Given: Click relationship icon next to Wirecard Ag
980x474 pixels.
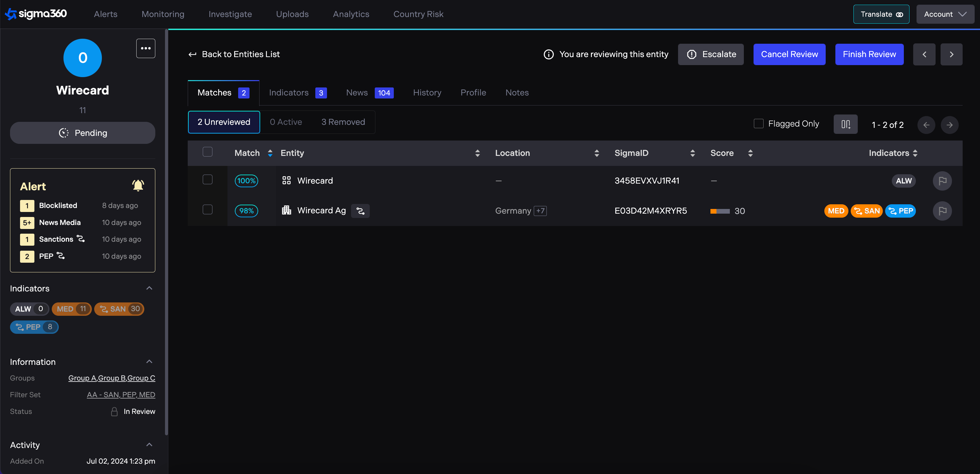Looking at the screenshot, I should pos(360,211).
